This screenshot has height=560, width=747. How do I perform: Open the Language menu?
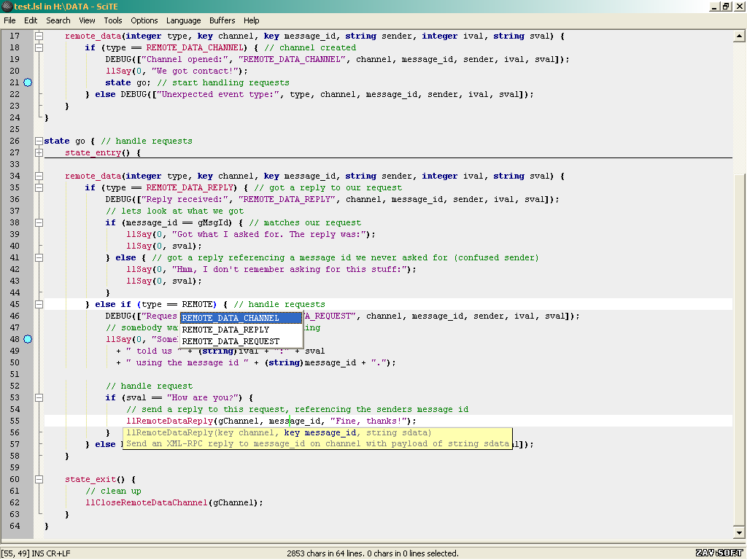183,20
